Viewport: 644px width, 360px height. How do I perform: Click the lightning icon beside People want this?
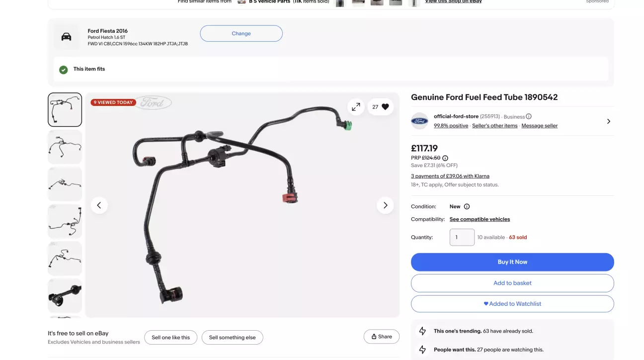click(422, 350)
